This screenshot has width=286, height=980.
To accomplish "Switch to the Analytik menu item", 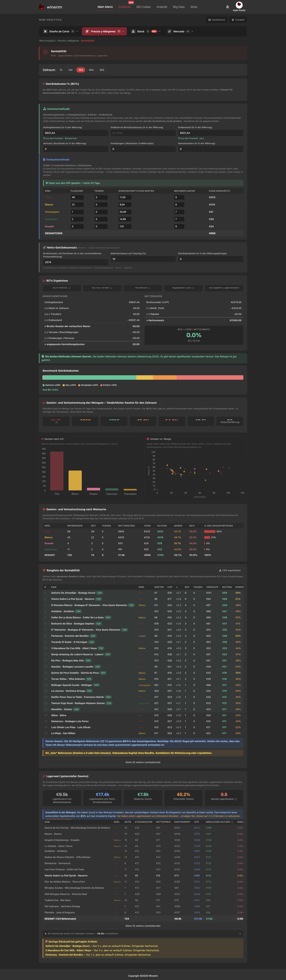I will [x=162, y=7].
